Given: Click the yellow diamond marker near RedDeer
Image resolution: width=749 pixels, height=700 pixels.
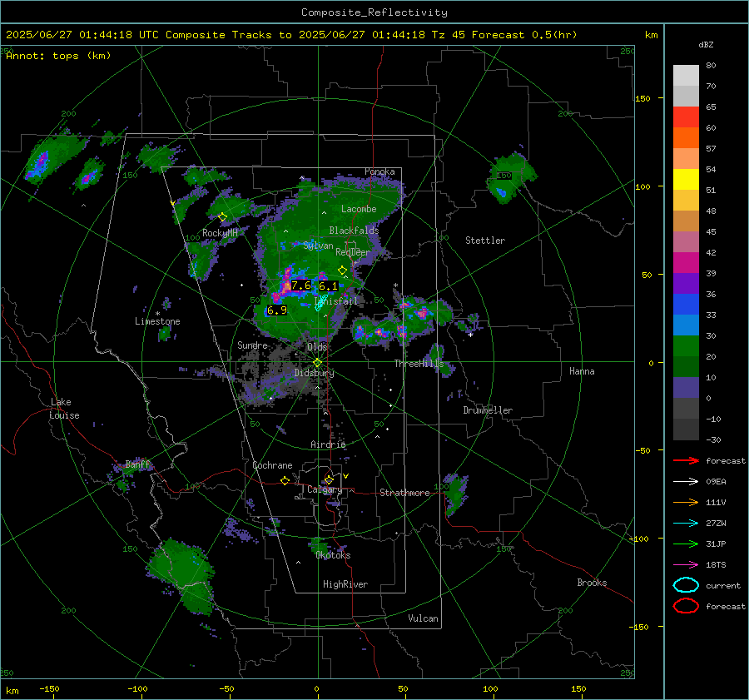Looking at the screenshot, I should [x=342, y=271].
